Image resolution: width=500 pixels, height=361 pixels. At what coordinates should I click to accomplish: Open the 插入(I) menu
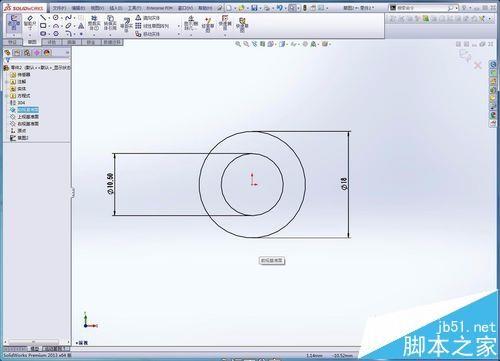pyautogui.click(x=116, y=8)
